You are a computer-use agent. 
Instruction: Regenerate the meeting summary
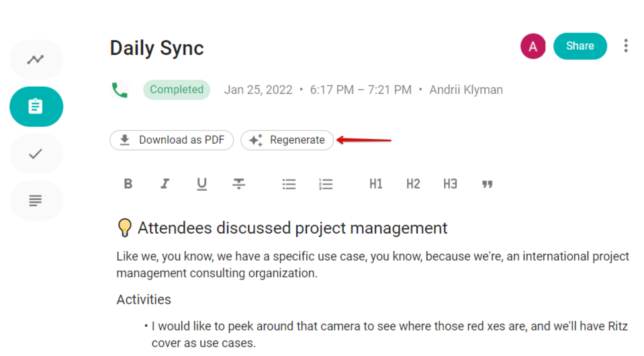287,140
